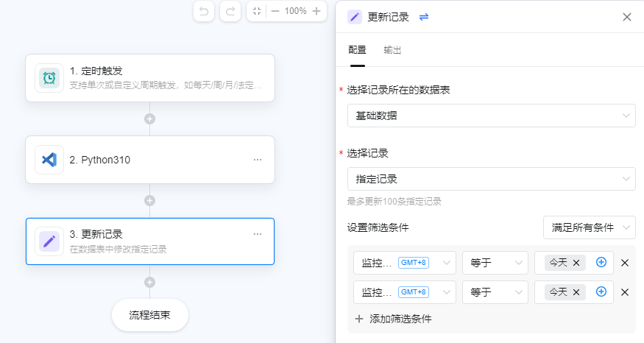Screen dimensions: 644x343
Task: Zoom in using the plus icon
Action: tap(316, 11)
